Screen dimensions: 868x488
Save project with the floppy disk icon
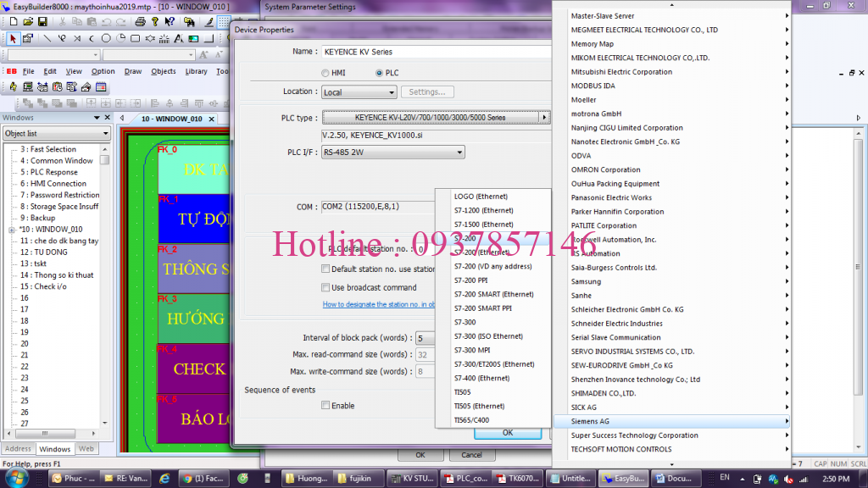[42, 22]
